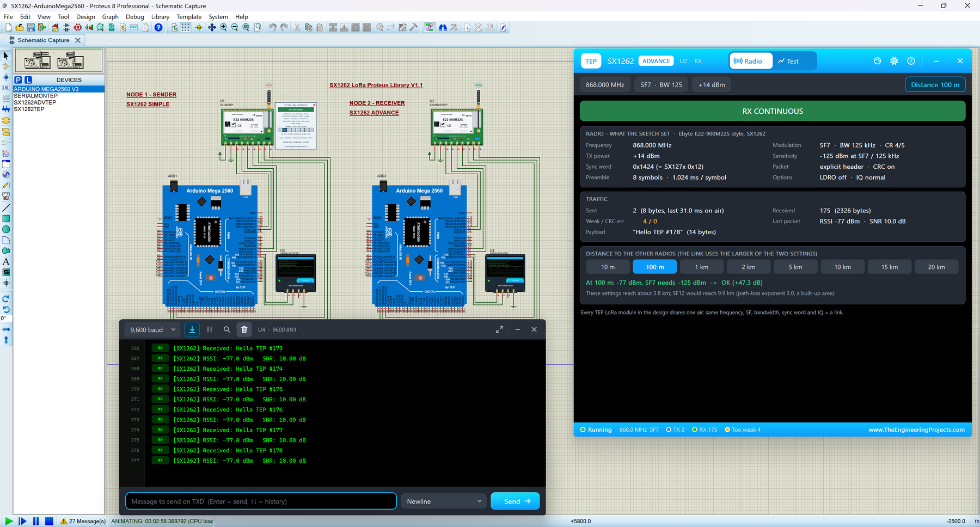980x527 pixels.
Task: Select the 2D Graphics Text tool
Action: 6,262
